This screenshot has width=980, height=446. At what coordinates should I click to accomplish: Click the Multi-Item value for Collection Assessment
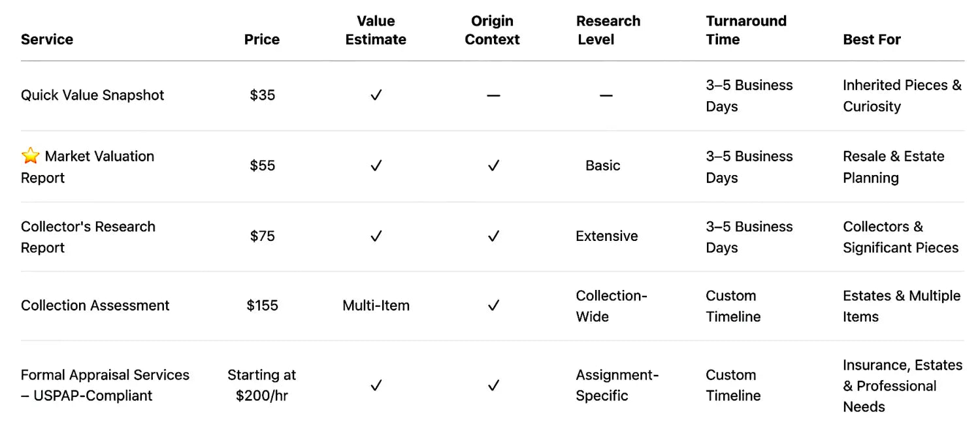376,306
